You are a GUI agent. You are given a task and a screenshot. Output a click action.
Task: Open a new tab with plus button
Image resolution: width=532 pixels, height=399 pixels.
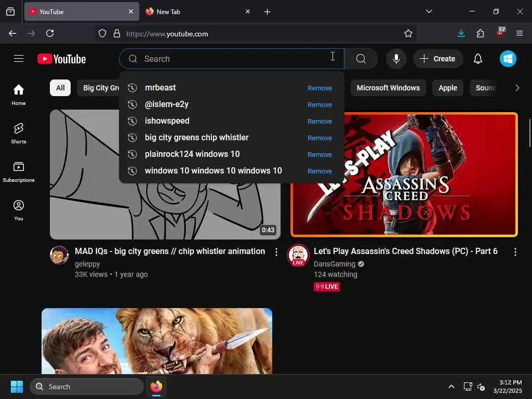pyautogui.click(x=268, y=12)
